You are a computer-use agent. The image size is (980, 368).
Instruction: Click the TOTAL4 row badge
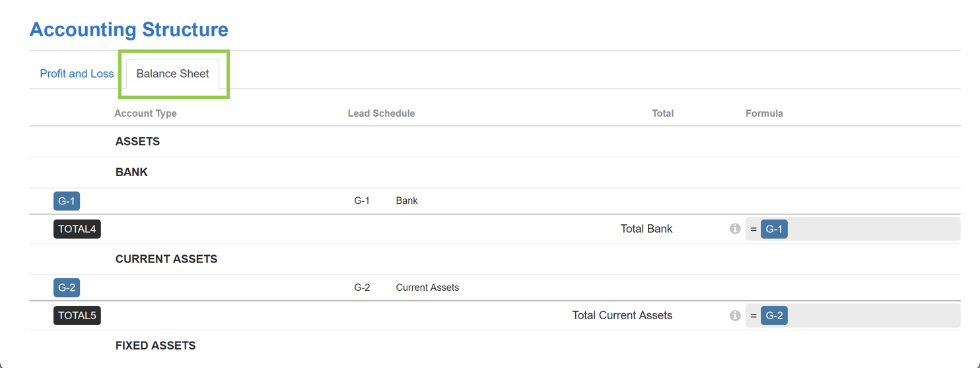(x=77, y=230)
